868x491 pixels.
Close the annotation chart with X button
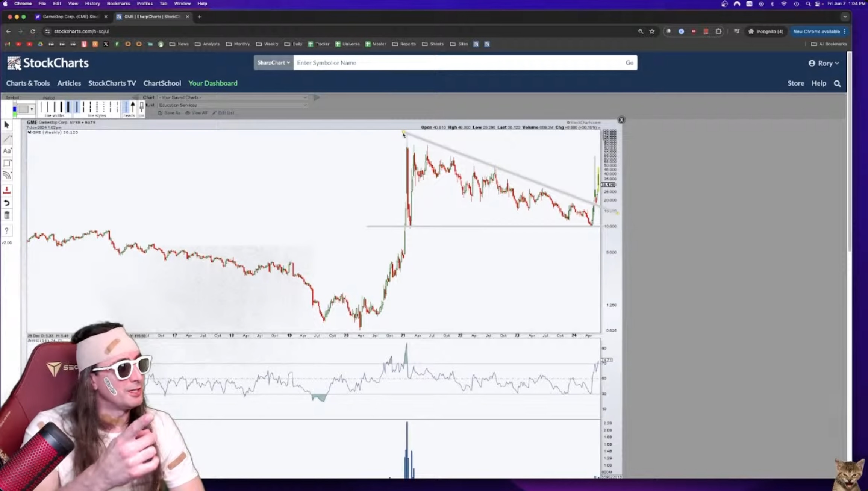(x=621, y=120)
